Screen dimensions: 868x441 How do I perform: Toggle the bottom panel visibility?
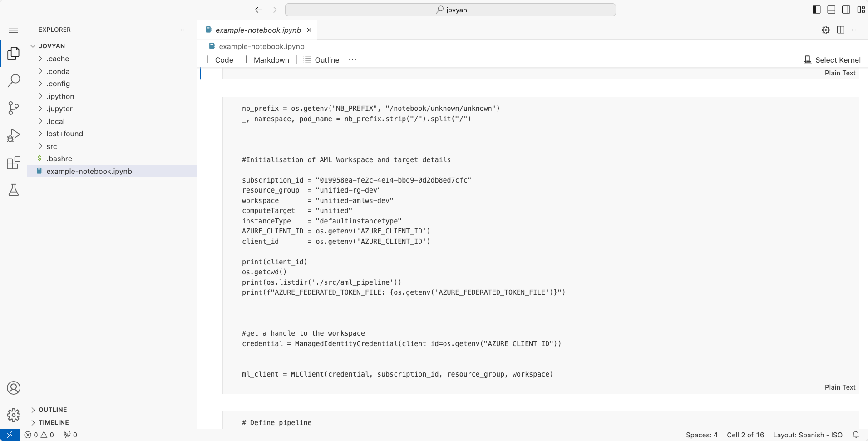[831, 10]
